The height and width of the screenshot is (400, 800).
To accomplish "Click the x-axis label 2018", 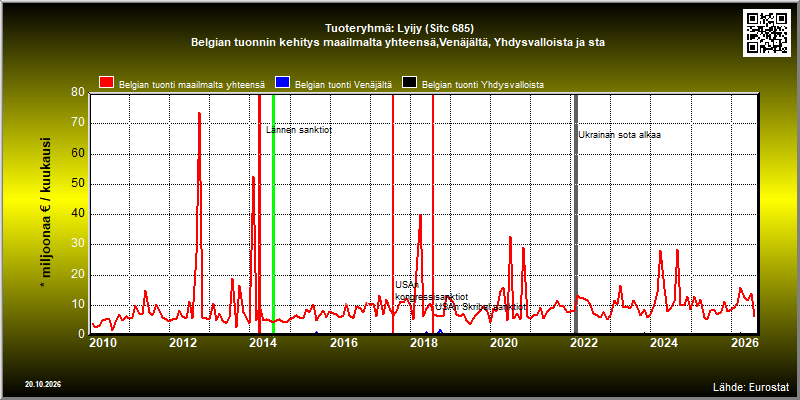I will (423, 342).
